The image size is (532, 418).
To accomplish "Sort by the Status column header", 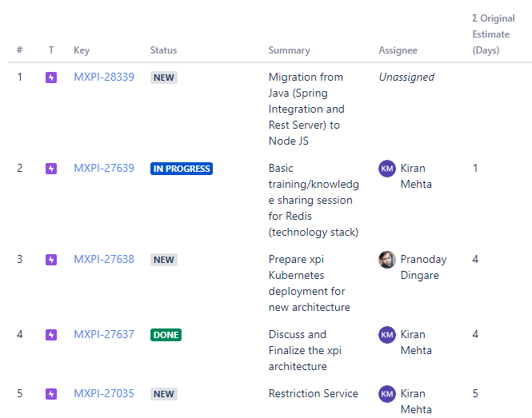I will point(164,50).
